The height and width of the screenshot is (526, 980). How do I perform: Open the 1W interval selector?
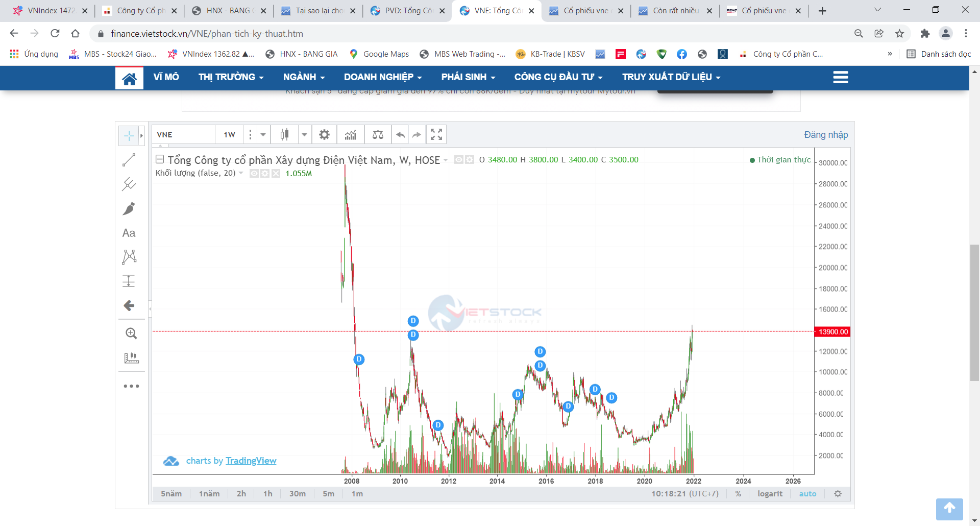pos(230,135)
